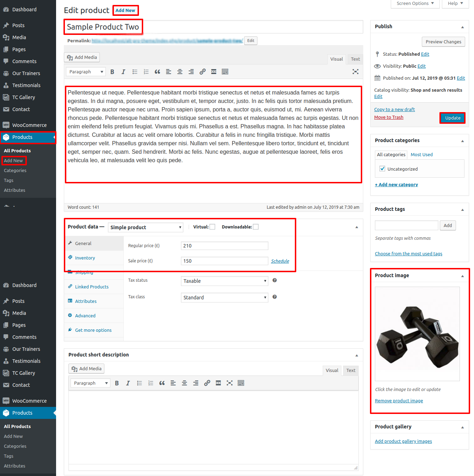
Task: Uncheck the Uncategorized category checkbox
Action: (382, 169)
